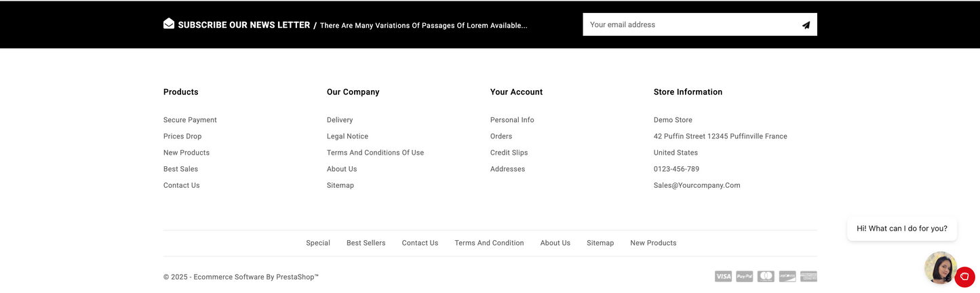The image size is (980, 293).
Task: Open the Delivery information link
Action: (340, 120)
